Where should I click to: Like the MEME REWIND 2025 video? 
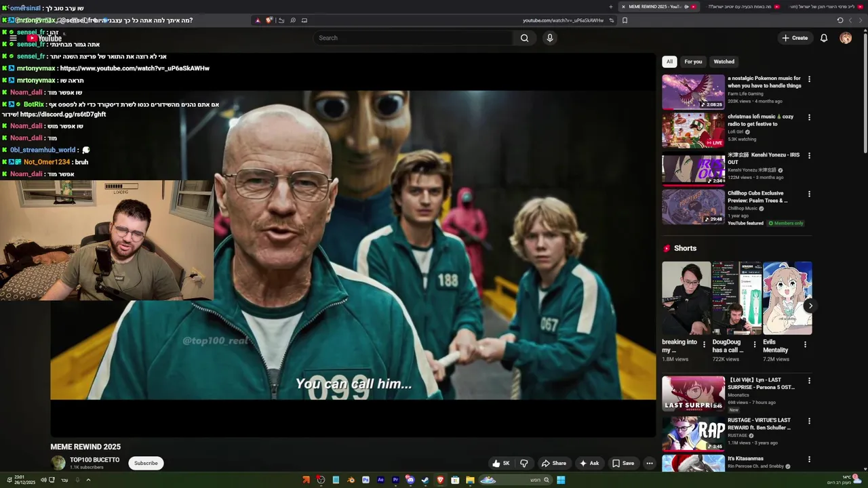point(501,464)
